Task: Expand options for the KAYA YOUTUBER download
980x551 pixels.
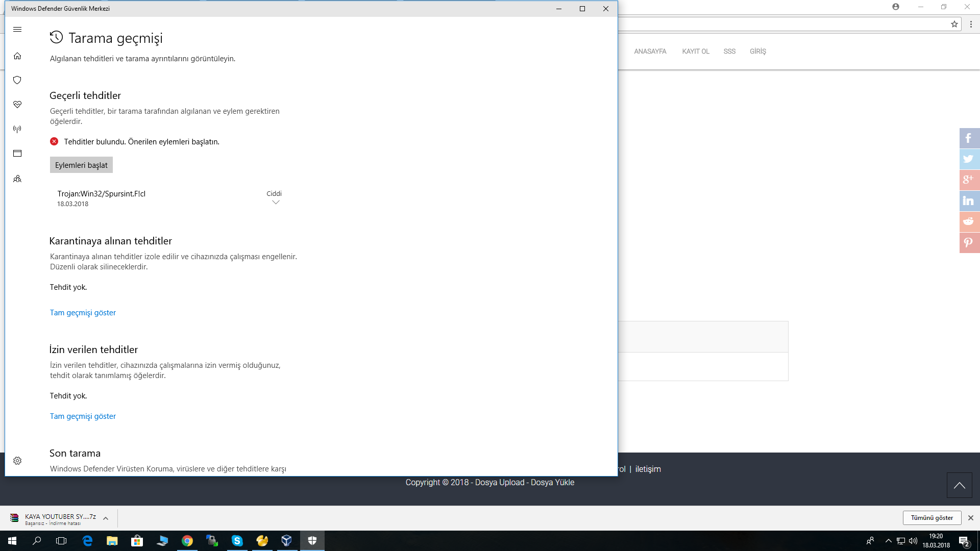Action: coord(106,518)
